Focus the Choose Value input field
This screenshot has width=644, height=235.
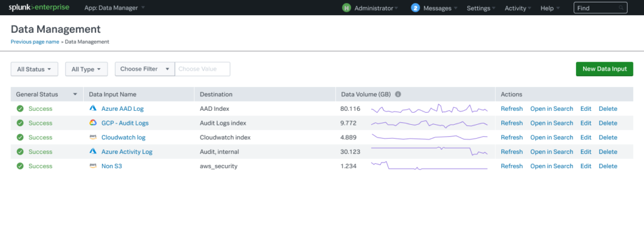pyautogui.click(x=203, y=69)
